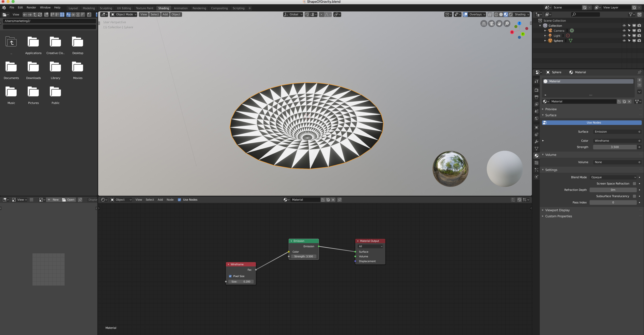Switch viewport to rendered shading

(510, 14)
